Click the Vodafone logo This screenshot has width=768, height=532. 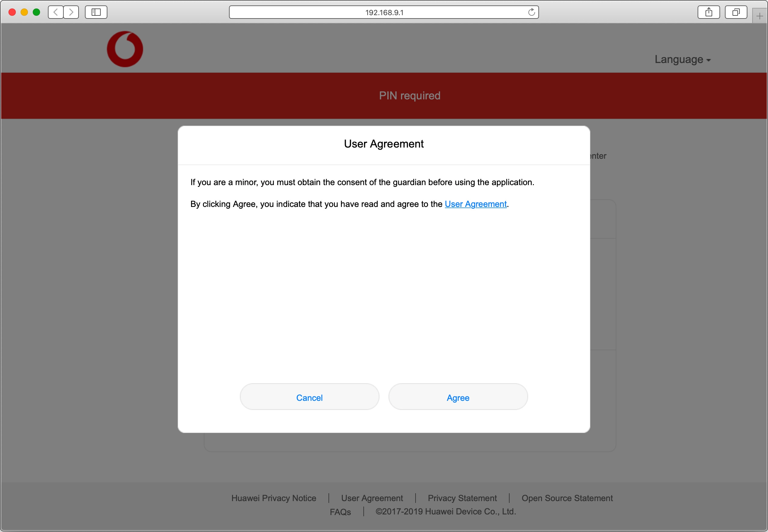point(125,49)
